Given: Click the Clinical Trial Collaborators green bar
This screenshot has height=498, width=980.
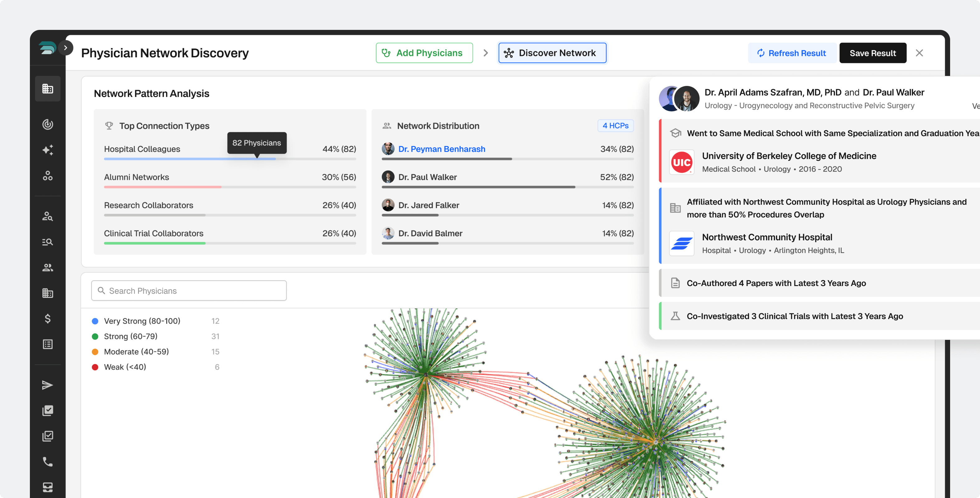Looking at the screenshot, I should 154,243.
